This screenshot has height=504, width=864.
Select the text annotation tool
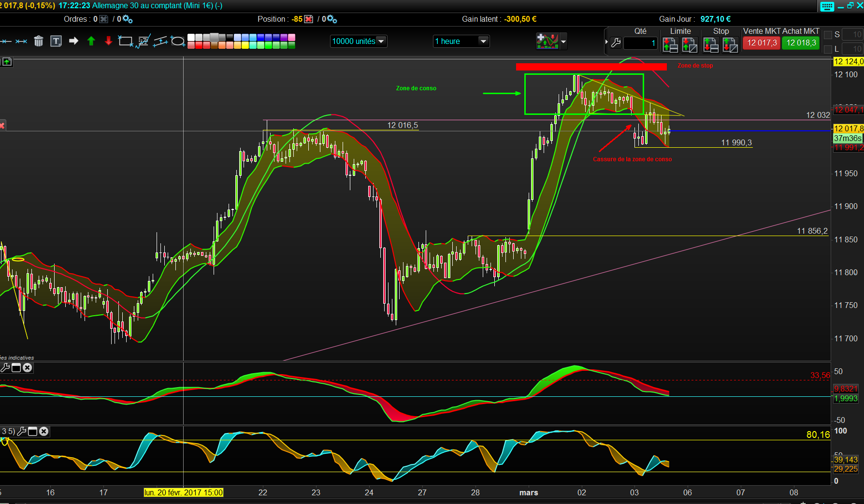coord(56,41)
